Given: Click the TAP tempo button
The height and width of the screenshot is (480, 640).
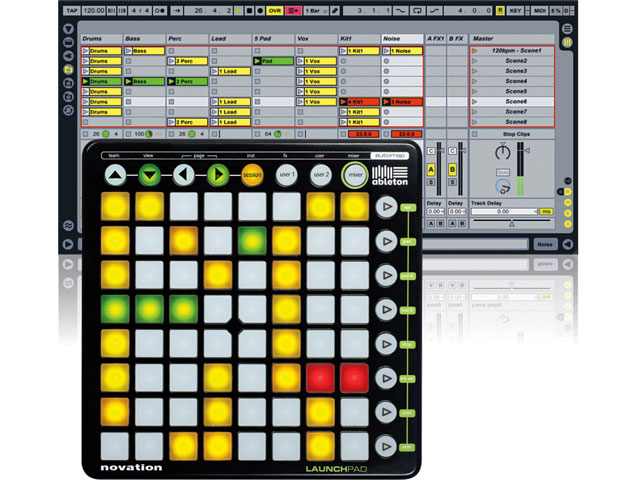Looking at the screenshot, I should coord(71,11).
